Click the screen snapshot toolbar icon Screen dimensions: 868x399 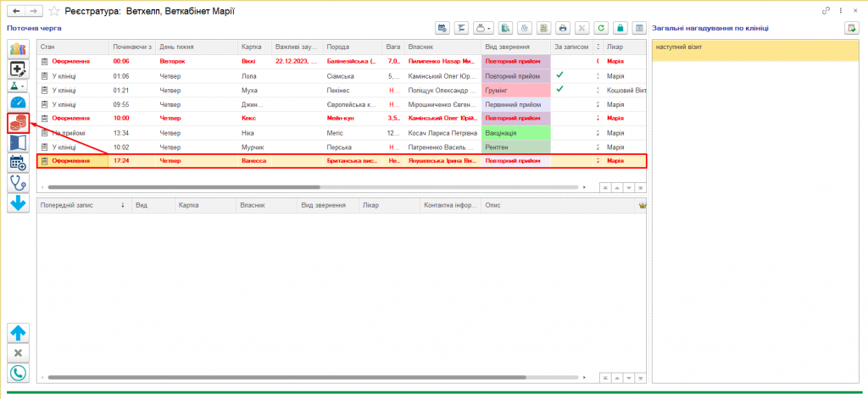639,28
